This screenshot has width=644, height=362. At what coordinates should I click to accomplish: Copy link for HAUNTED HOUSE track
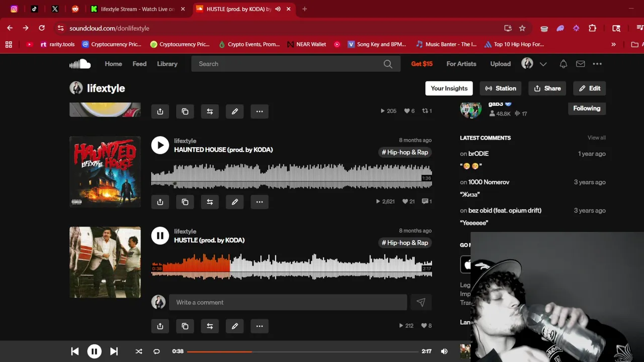pyautogui.click(x=185, y=202)
